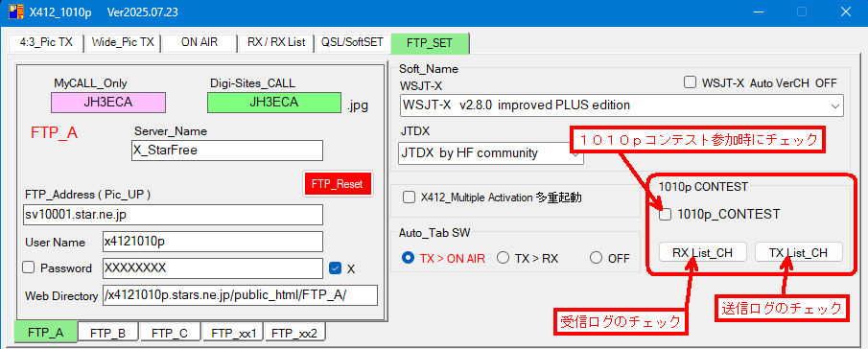Edit the Server_Name field X_StarFree
Screen dimensions: 868x349
(227, 151)
